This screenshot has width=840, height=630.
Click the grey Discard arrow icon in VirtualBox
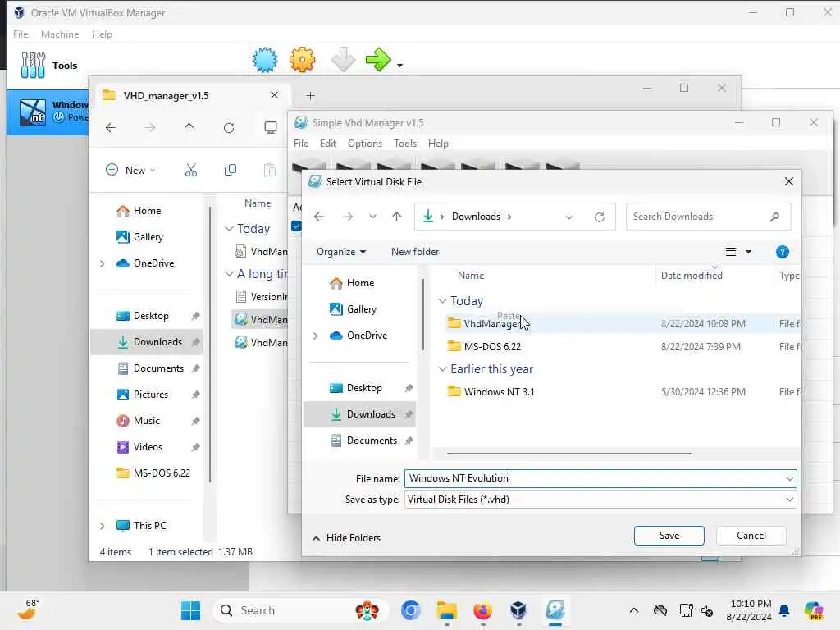(x=343, y=59)
